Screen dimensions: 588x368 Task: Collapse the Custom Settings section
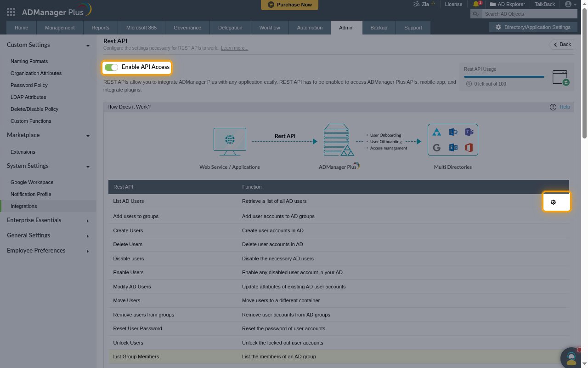88,46
